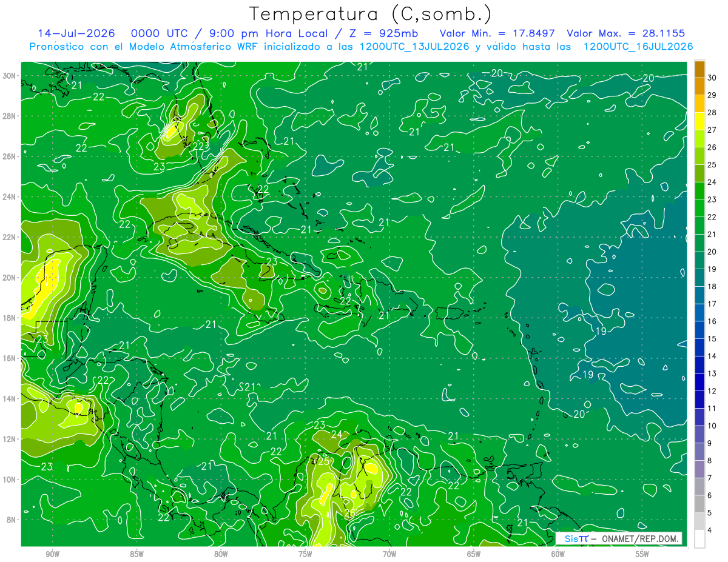Click the '25' contour label on the map
The image size is (728, 562).
pos(324,461)
